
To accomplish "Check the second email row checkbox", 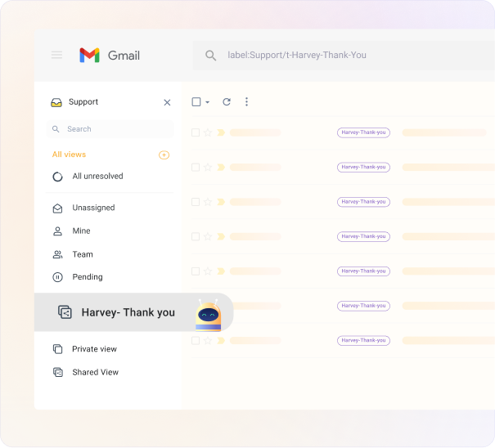I will coord(196,167).
